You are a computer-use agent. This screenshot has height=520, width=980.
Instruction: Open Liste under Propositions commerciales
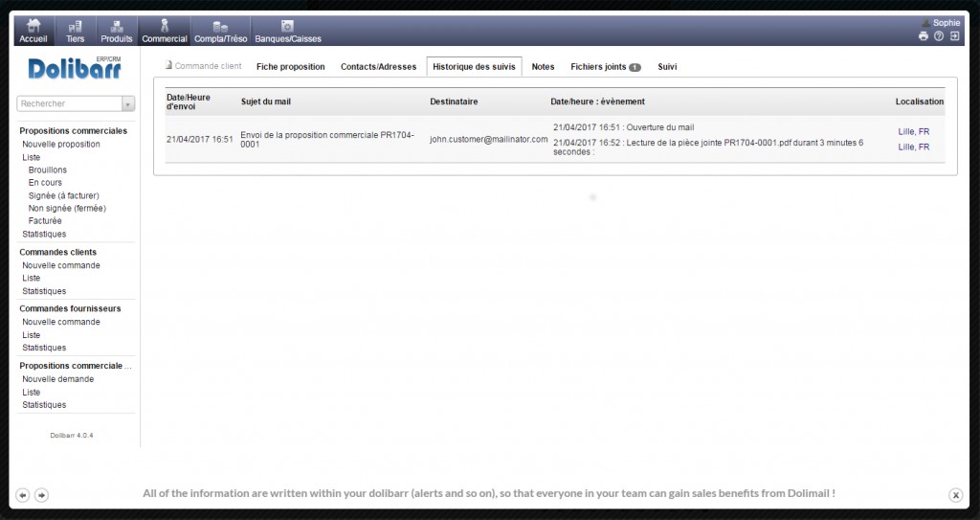32,157
